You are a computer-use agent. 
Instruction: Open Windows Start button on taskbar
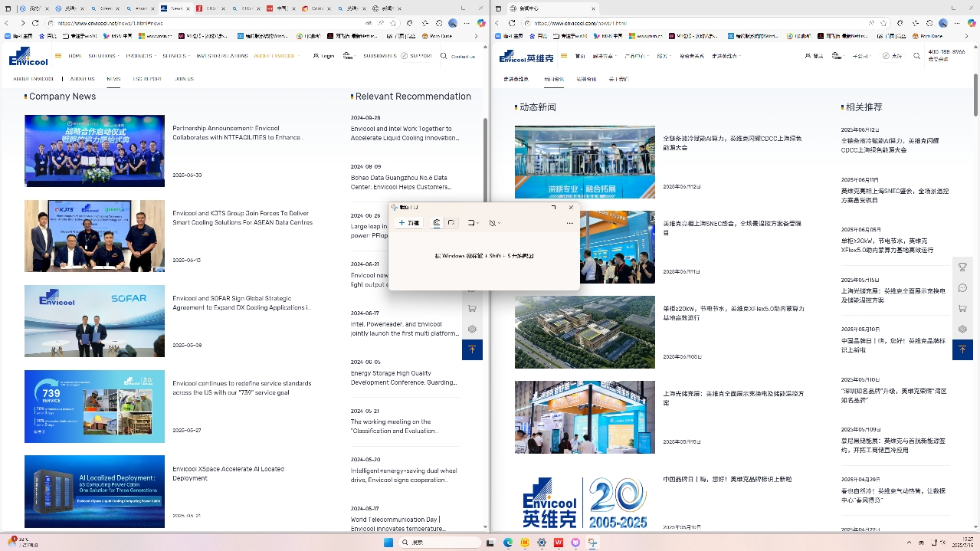pyautogui.click(x=388, y=543)
